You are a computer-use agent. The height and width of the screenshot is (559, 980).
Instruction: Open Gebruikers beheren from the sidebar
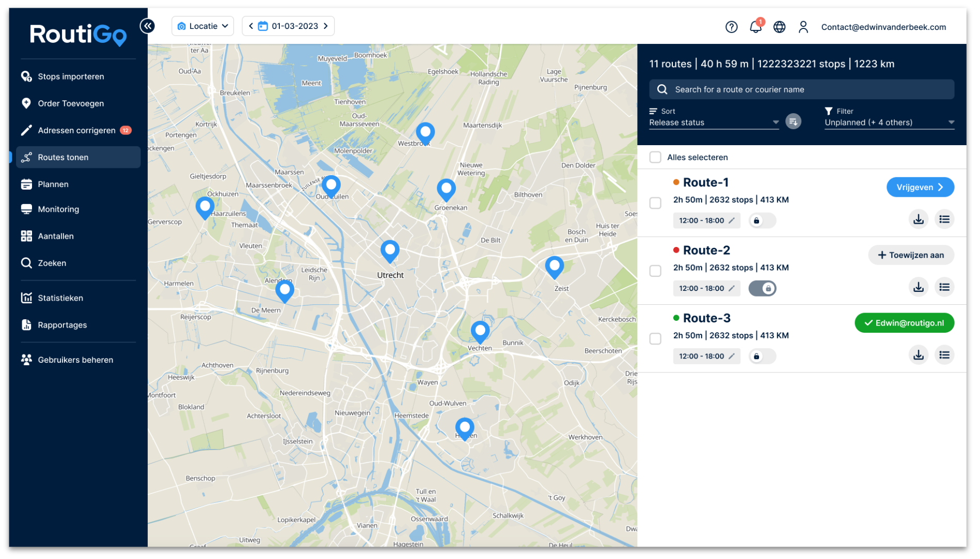(x=75, y=360)
